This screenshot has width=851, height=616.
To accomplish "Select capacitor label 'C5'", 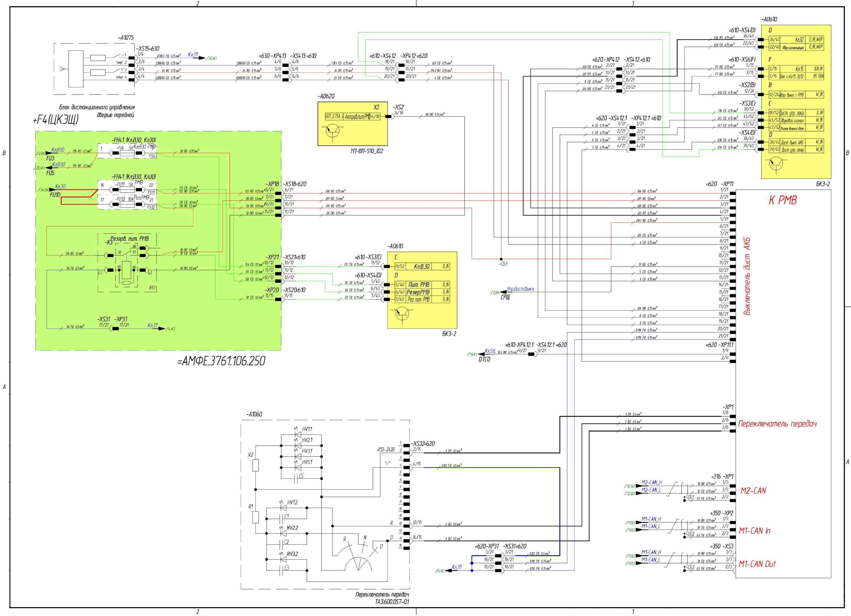I will pos(301,477).
